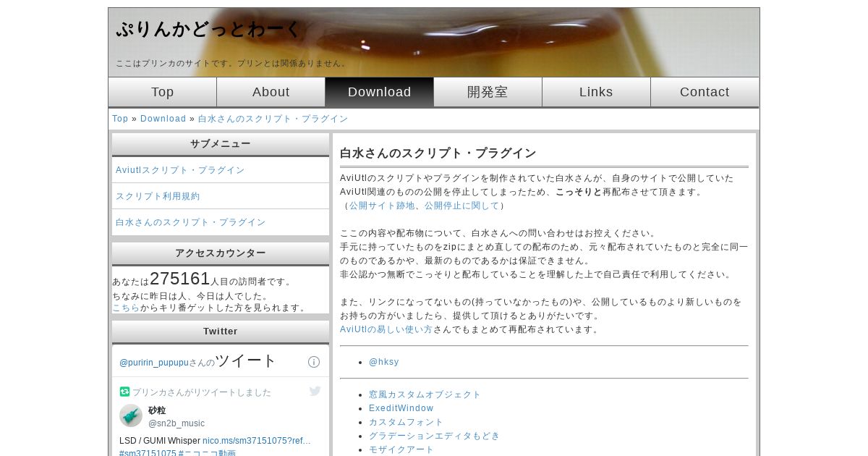The width and height of the screenshot is (868, 456).
Task: Click the Twitter bird logo icon
Action: pos(315,392)
